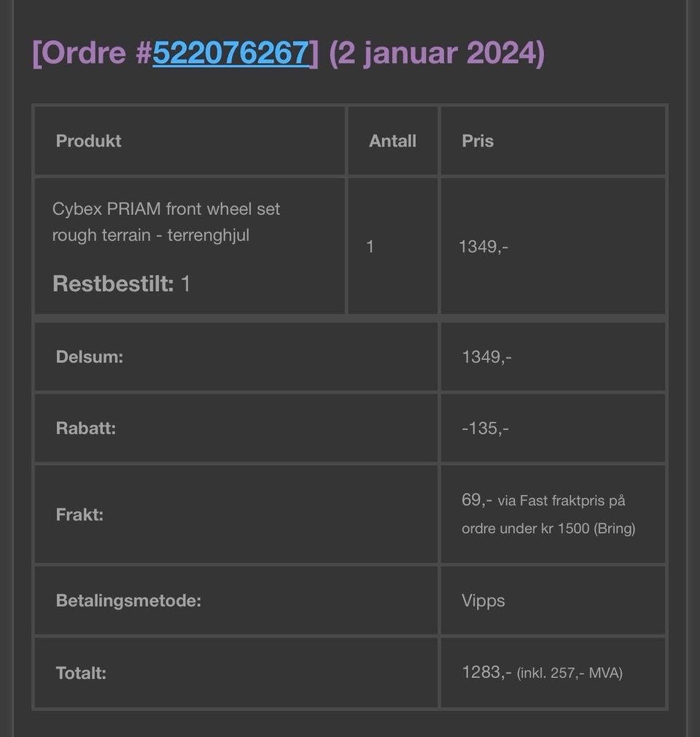This screenshot has width=700, height=737.
Task: Click the total amount 1283,-
Action: (x=486, y=671)
